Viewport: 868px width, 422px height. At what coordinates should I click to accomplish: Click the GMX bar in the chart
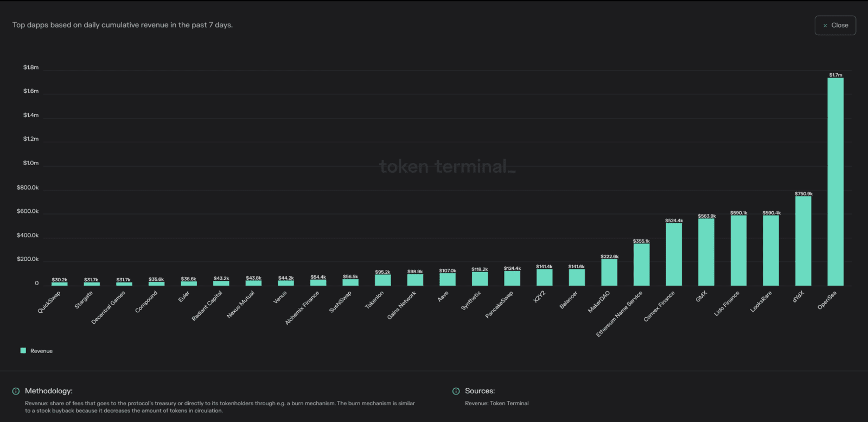point(706,252)
